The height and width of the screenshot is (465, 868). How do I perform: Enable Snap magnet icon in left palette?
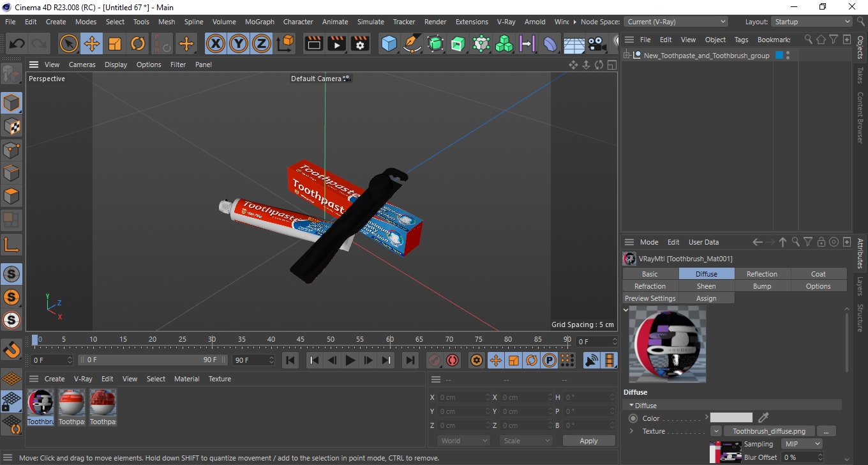pyautogui.click(x=11, y=350)
